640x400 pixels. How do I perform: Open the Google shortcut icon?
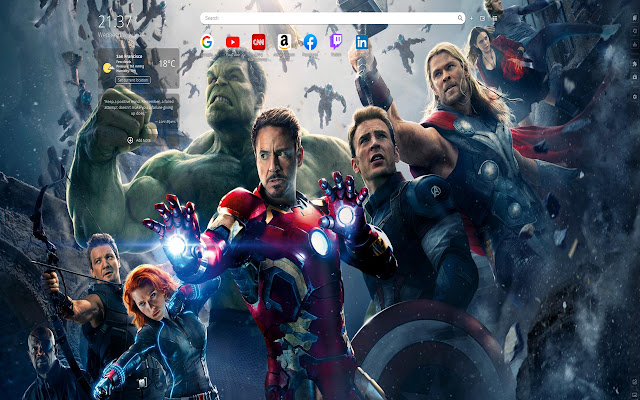207,42
